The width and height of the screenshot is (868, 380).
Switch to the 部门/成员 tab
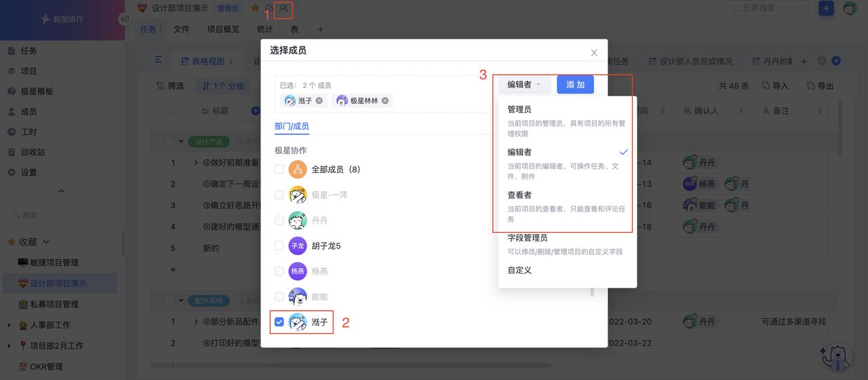click(x=292, y=126)
